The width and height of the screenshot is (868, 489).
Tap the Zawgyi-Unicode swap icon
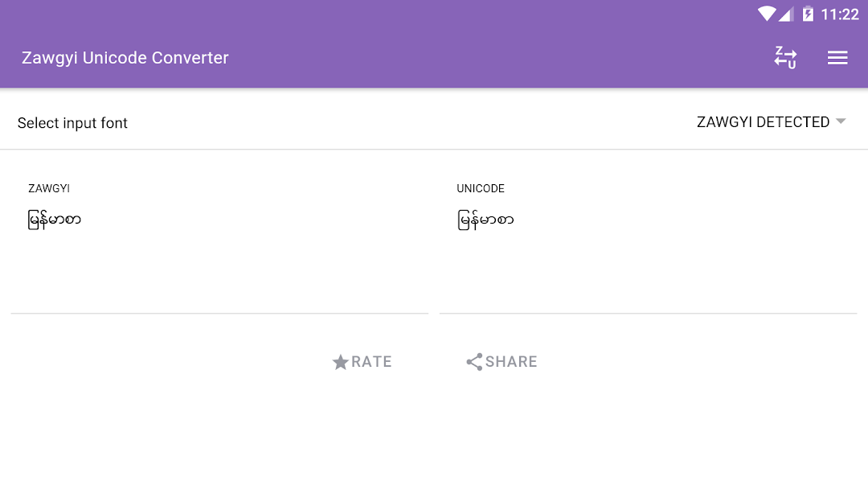pos(785,58)
